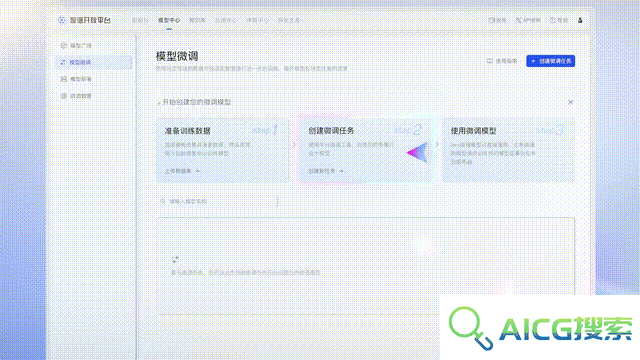Click the 智谱开放平台 logo
640x360 pixels.
pos(84,20)
